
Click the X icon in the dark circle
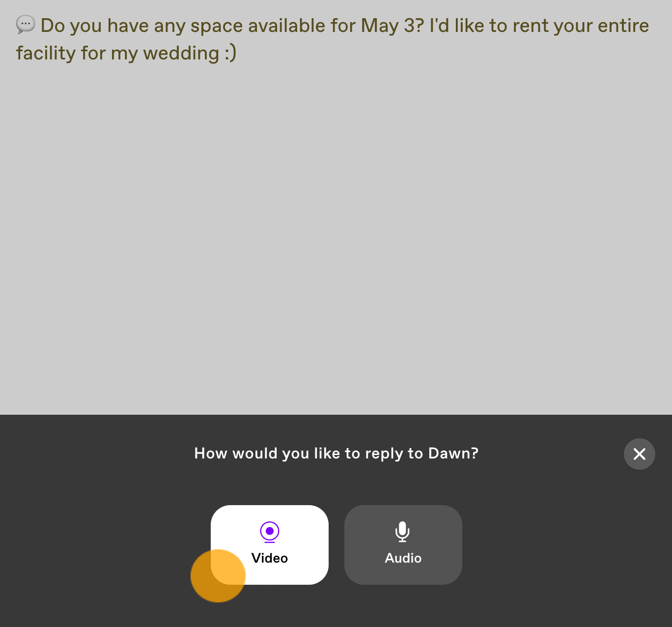(x=640, y=454)
